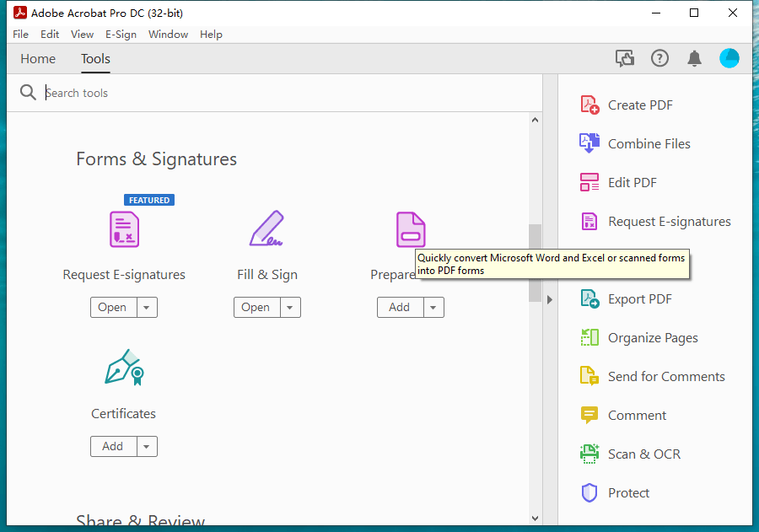The height and width of the screenshot is (532, 759).
Task: Click Request E-signatures label under Forms & Signatures
Action: tap(124, 275)
